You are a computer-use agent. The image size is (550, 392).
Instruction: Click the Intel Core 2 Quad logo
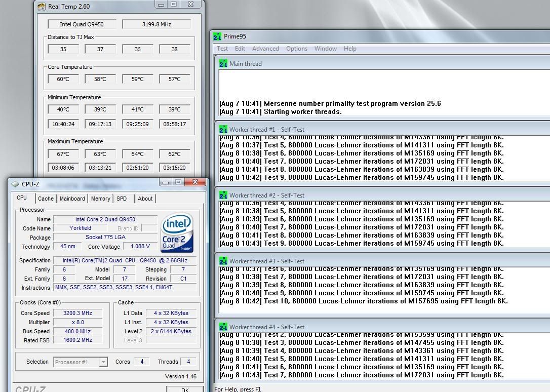tap(177, 232)
